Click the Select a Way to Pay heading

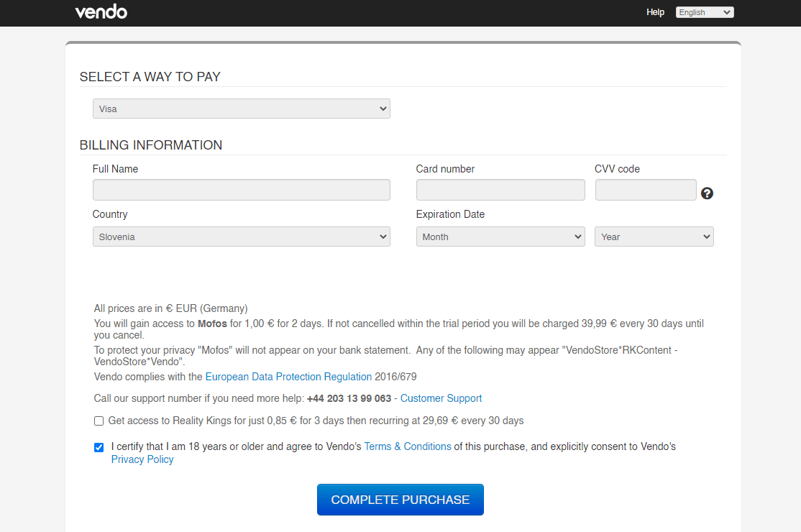point(150,77)
